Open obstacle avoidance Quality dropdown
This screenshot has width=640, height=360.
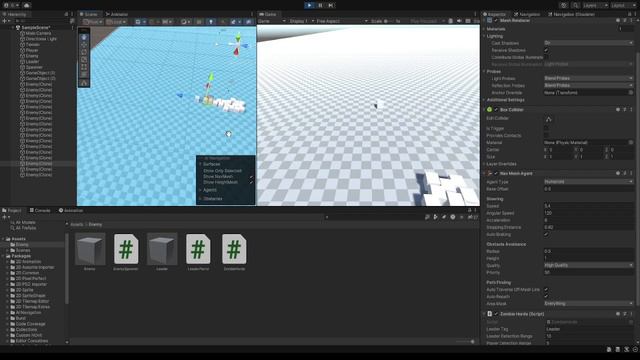(x=589, y=265)
